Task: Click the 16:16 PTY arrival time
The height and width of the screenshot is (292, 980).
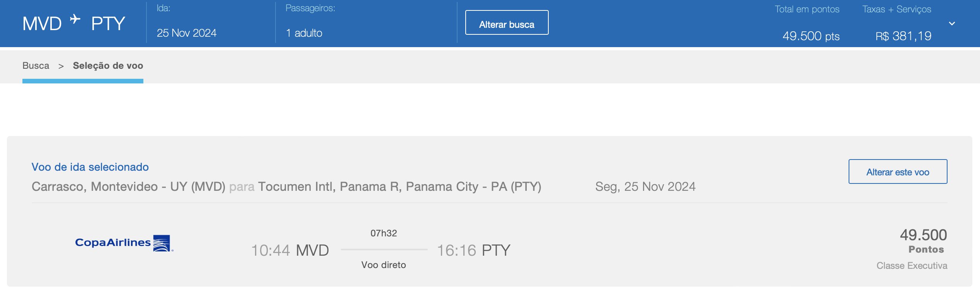Action: coord(473,250)
